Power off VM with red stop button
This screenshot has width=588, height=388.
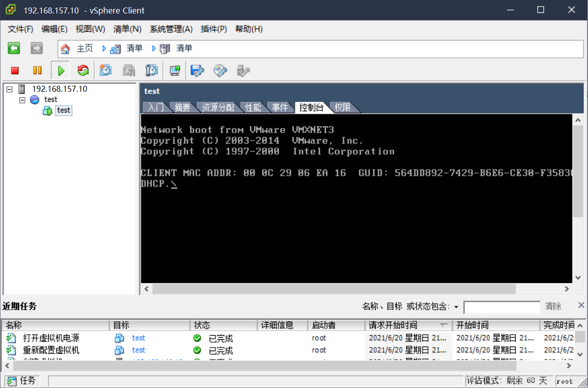coord(15,70)
